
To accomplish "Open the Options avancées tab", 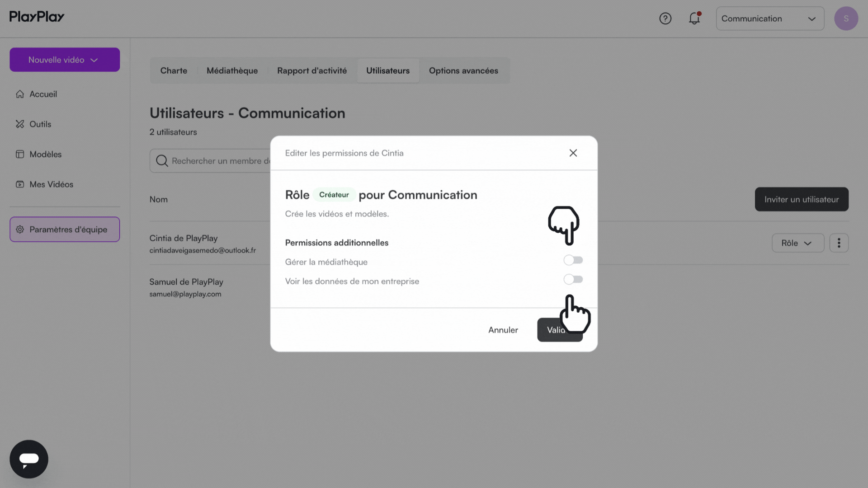I will pyautogui.click(x=463, y=71).
